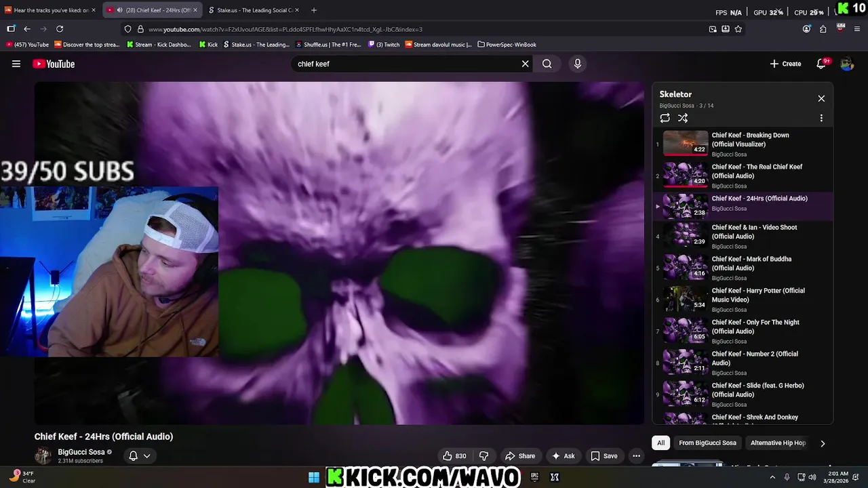Play Chief Keef & Ian - Video Shoot

[x=743, y=237]
